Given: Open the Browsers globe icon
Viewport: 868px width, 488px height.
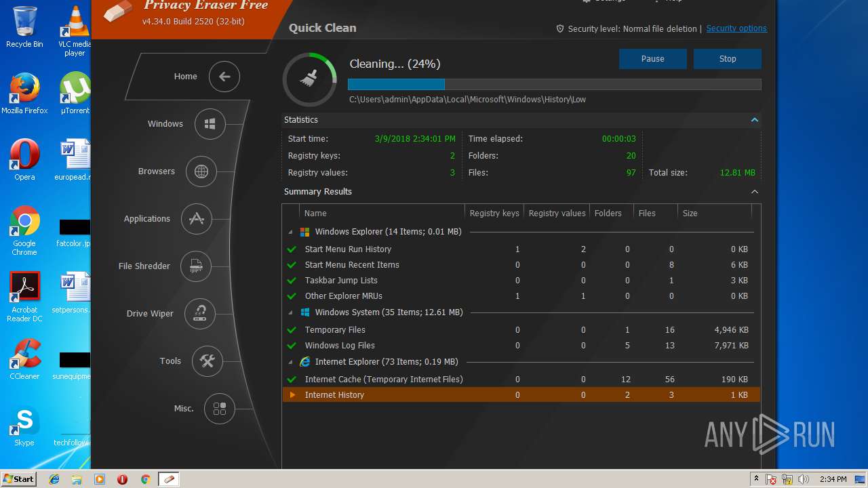Looking at the screenshot, I should coord(201,171).
